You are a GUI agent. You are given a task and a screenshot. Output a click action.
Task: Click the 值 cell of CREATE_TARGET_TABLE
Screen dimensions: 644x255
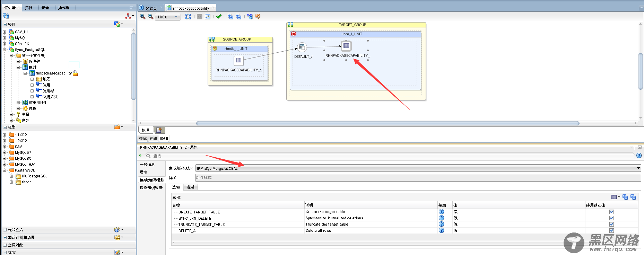[x=519, y=212]
